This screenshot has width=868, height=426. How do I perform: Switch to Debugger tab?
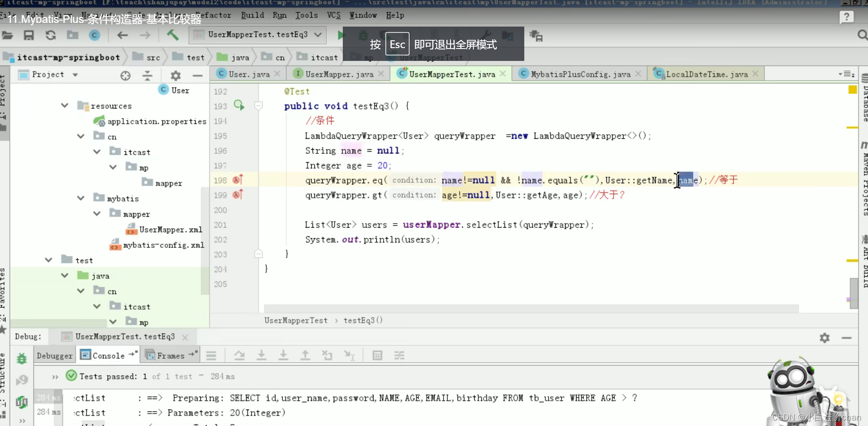coord(55,356)
